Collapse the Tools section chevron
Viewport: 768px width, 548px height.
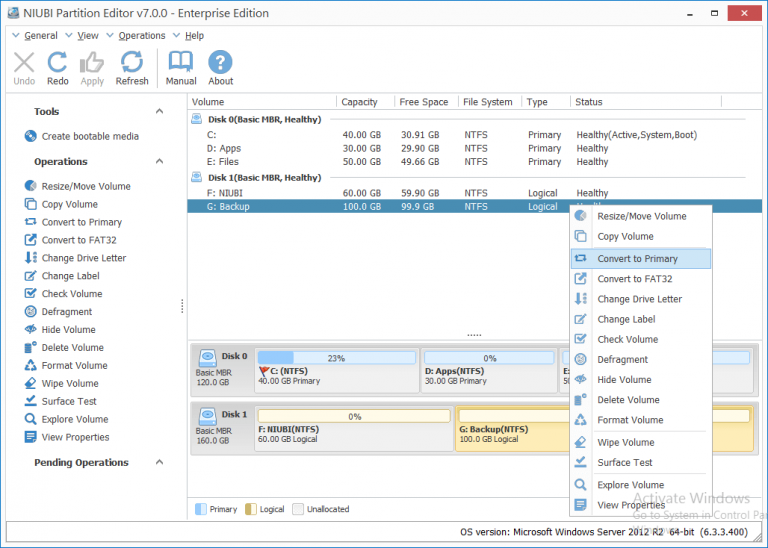tap(159, 111)
